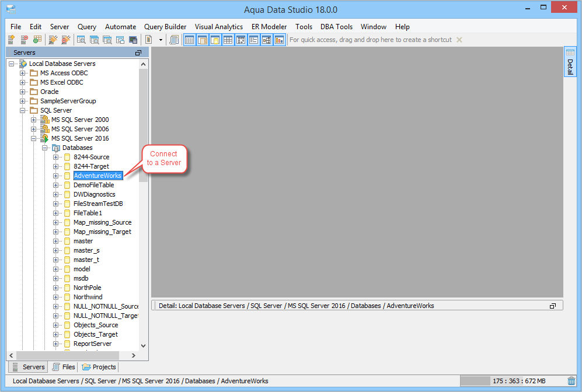Open the ER Modeler menu
Image resolution: width=582 pixels, height=392 pixels.
[269, 27]
